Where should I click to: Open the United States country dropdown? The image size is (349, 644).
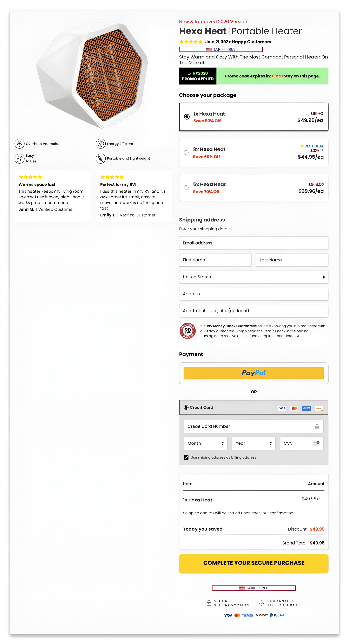pos(253,277)
